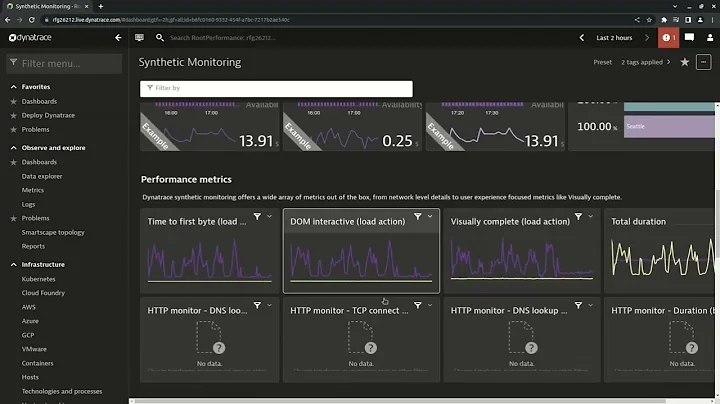Click filter icon on DOM interactive tile
Screen dimensions: 720x404
coord(417,216)
